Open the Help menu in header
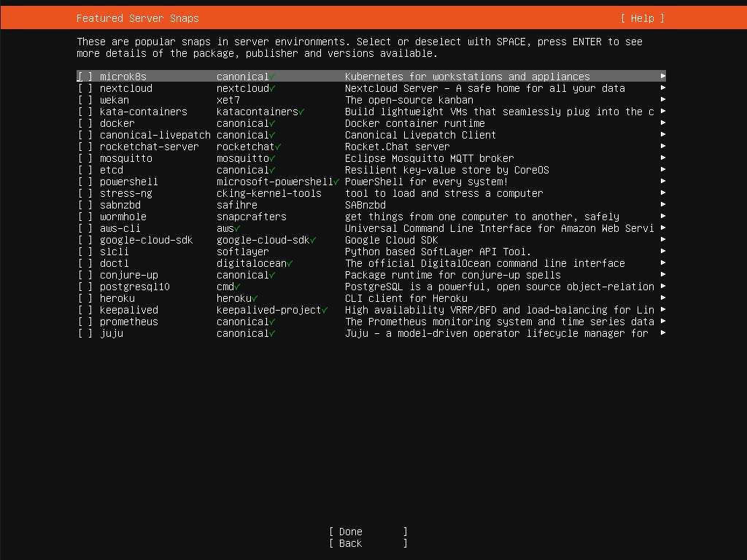This screenshot has height=560, width=747. click(x=642, y=18)
